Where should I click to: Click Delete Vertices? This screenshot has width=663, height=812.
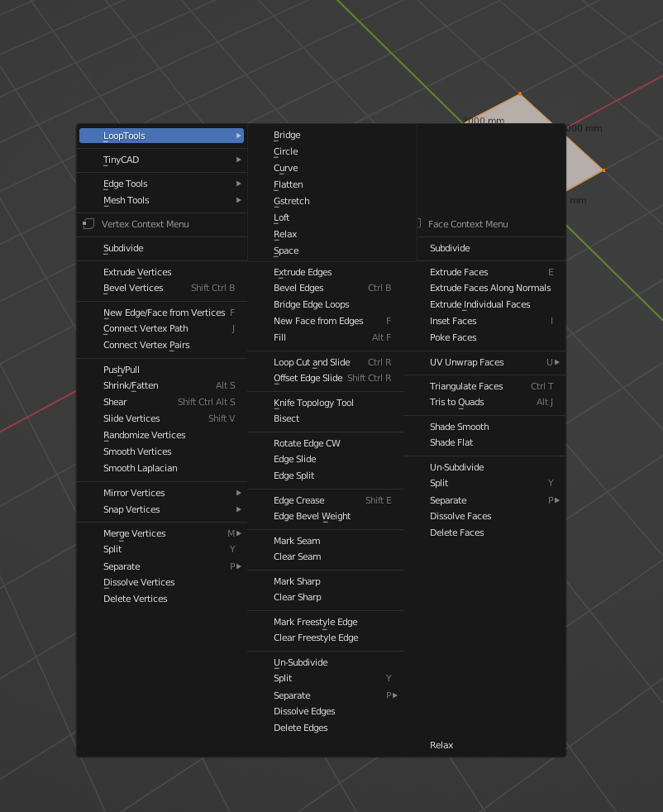pos(161,599)
